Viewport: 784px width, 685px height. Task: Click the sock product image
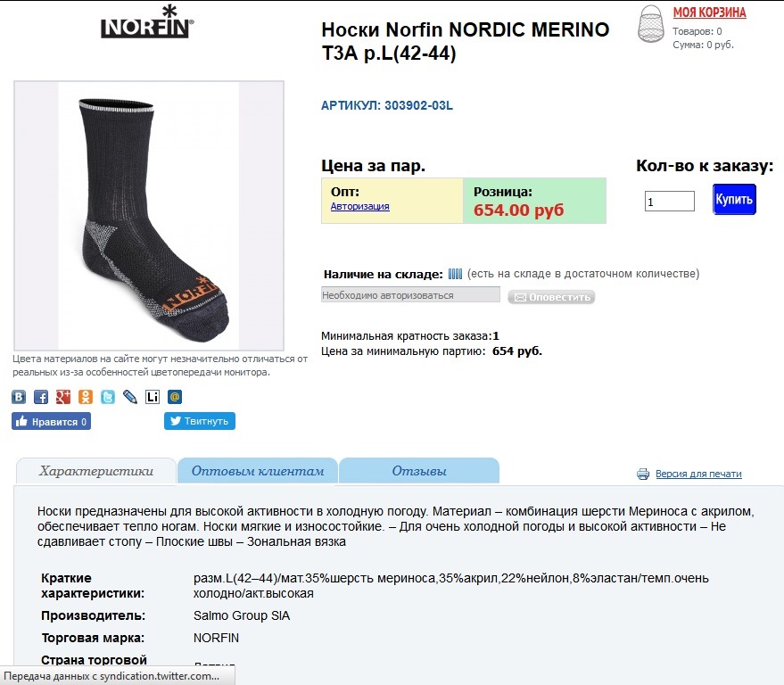tap(149, 216)
